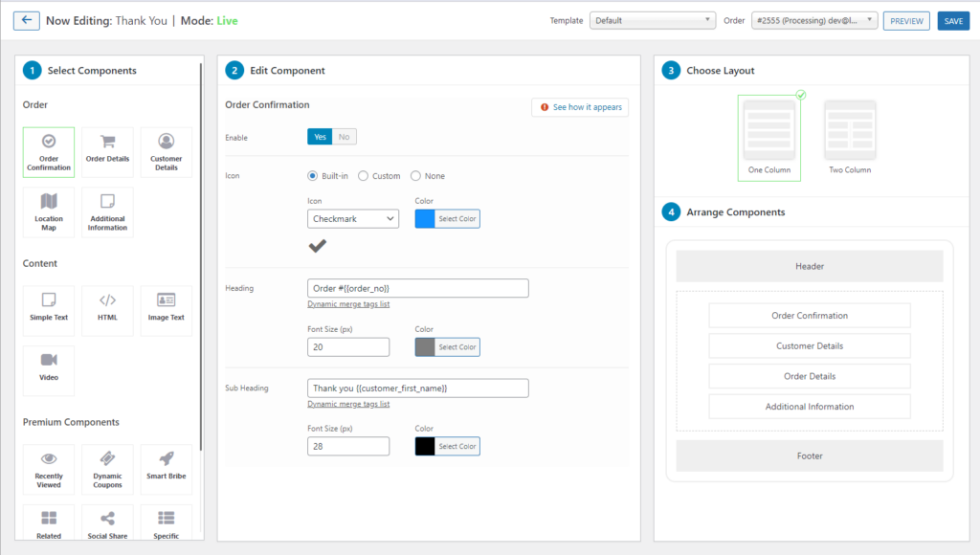Screen dimensions: 980x555
Task: Click the Select Components panel scrollbar
Action: 201,256
